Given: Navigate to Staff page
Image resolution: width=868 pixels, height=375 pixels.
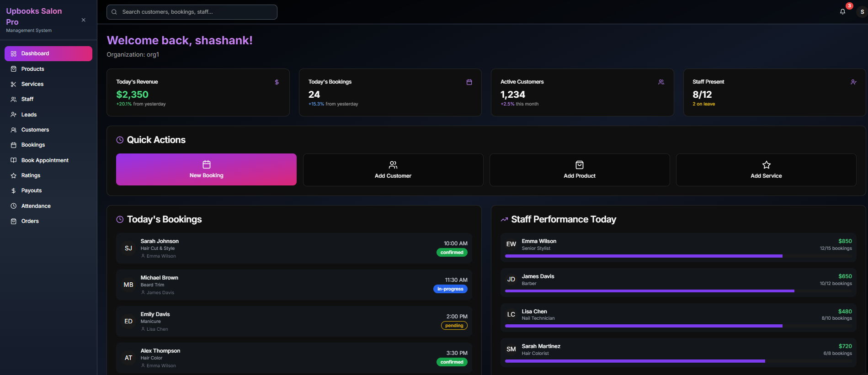Looking at the screenshot, I should [x=48, y=99].
